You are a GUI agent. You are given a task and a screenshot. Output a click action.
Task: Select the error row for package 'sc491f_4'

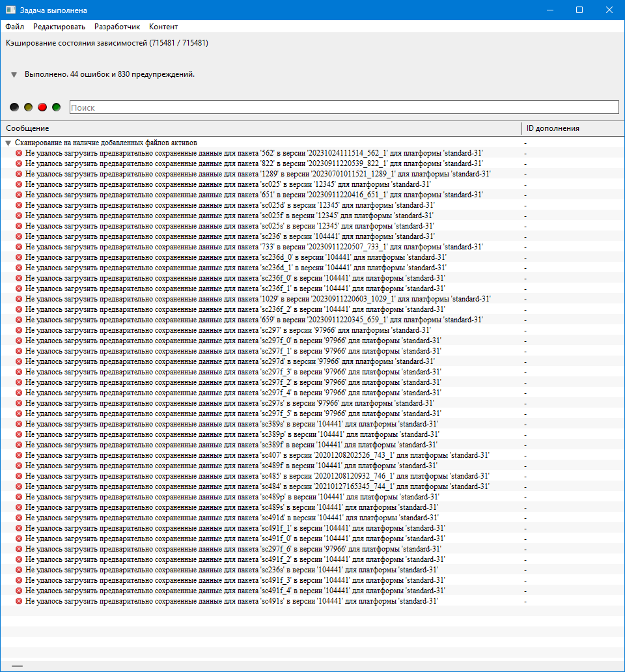pyautogui.click(x=312, y=591)
